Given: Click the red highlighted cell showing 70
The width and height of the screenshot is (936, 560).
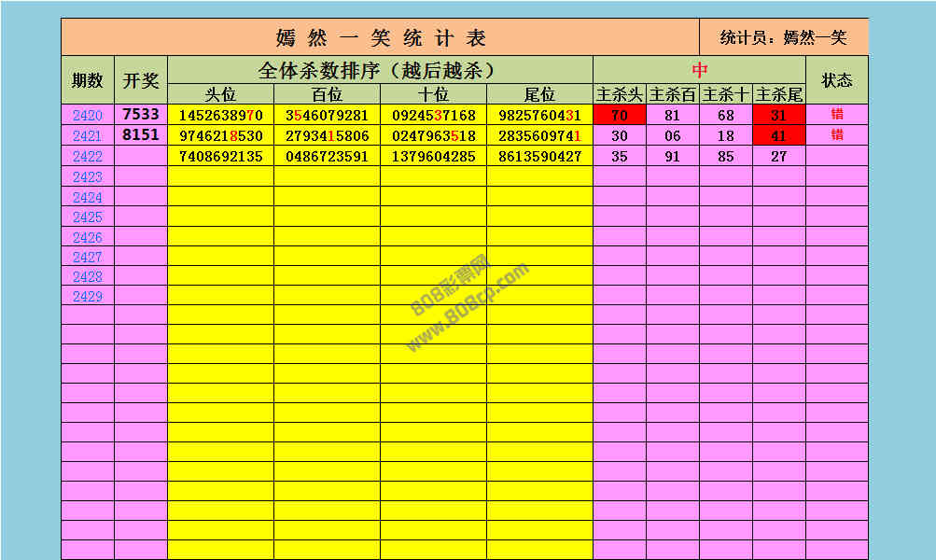Looking at the screenshot, I should coord(619,116).
